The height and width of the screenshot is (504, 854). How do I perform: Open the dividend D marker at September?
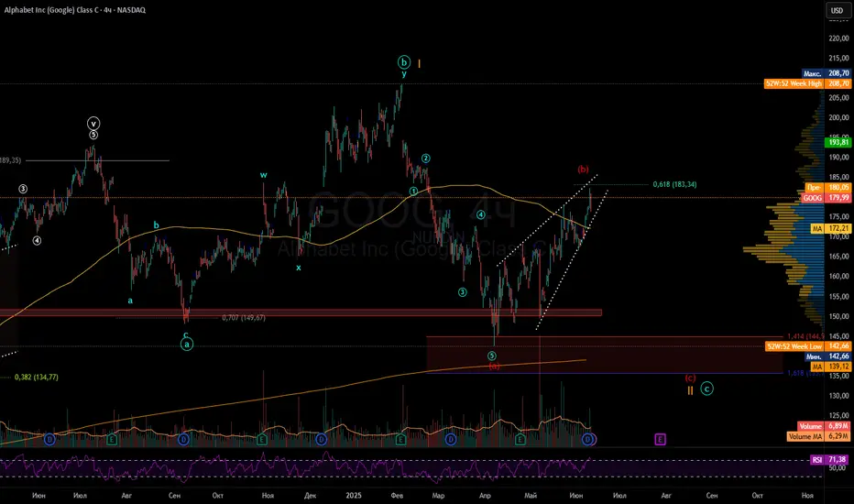tap(183, 439)
